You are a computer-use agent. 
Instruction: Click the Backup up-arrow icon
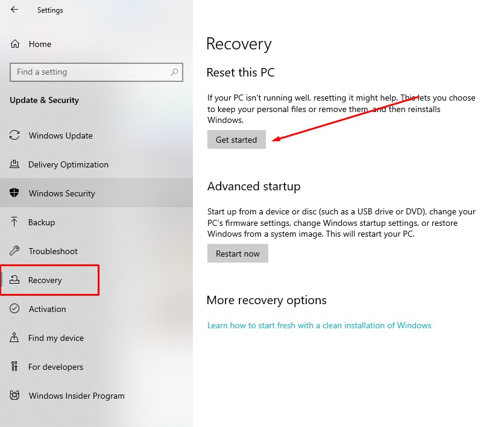14,222
